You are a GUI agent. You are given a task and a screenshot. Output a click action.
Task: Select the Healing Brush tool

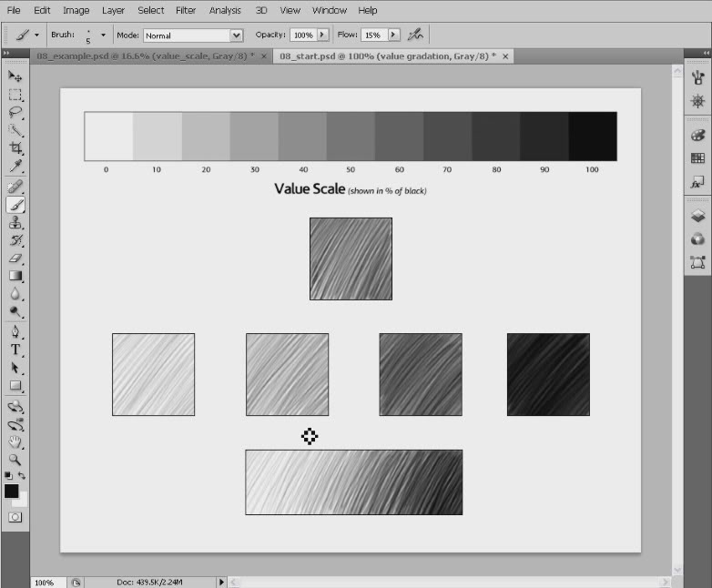click(15, 187)
